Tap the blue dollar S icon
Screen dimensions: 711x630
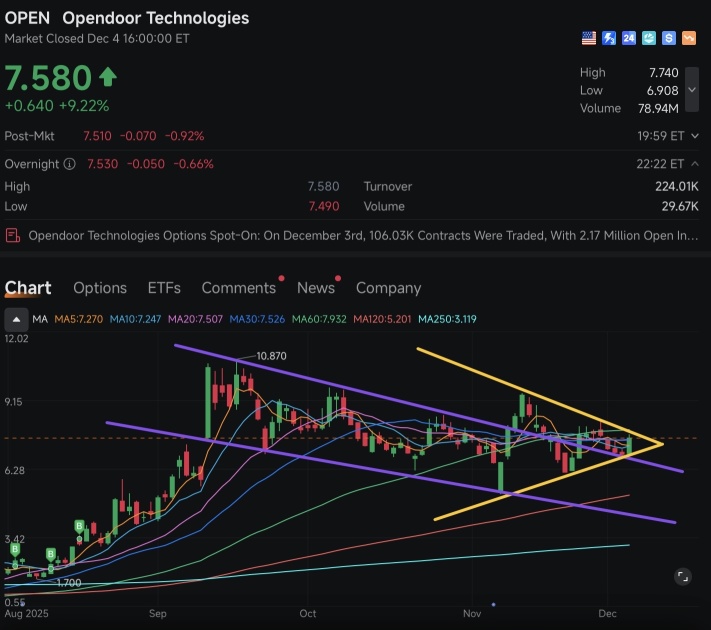(668, 38)
